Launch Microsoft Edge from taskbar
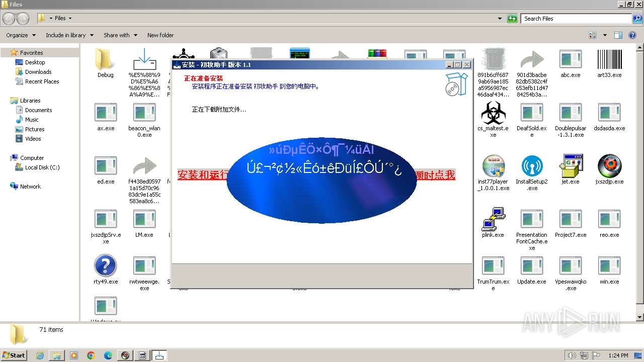Screen dimensions: 644x362 pyautogui.click(x=108, y=355)
